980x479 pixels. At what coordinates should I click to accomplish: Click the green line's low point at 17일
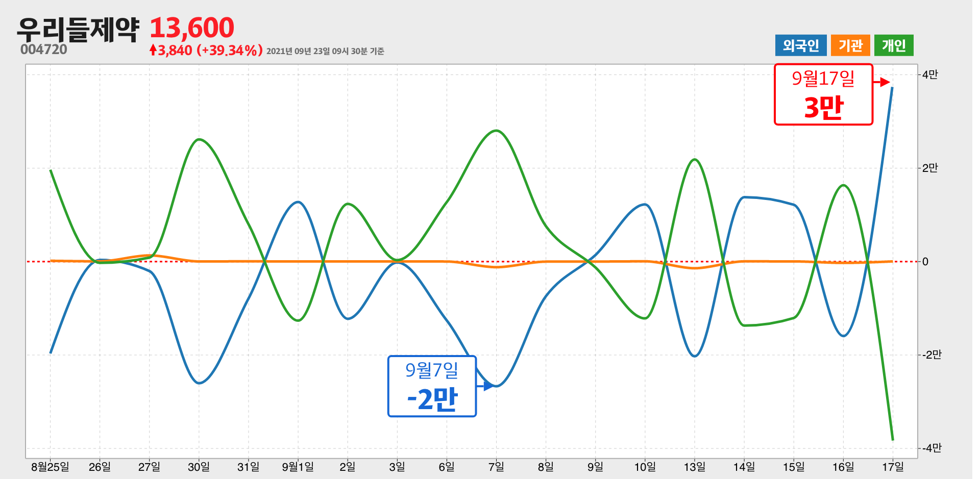[x=893, y=439]
